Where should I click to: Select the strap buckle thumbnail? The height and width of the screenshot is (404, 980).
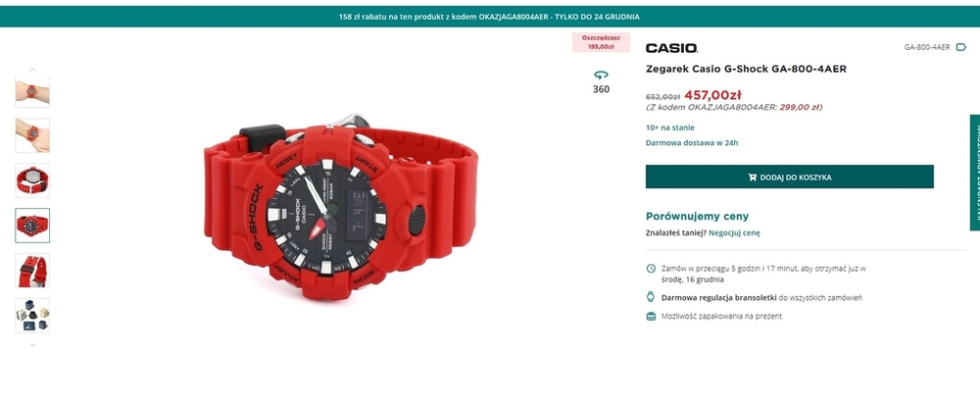[32, 271]
